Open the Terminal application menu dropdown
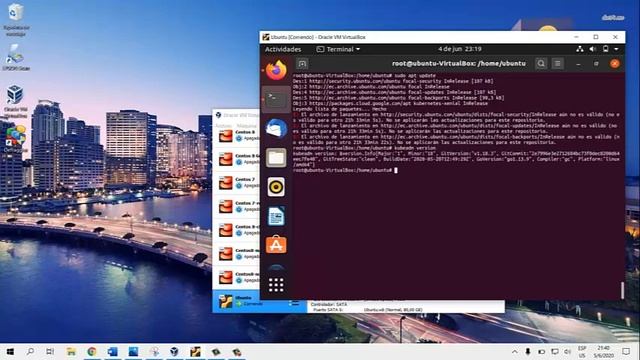The height and width of the screenshot is (360, 640). [x=338, y=49]
